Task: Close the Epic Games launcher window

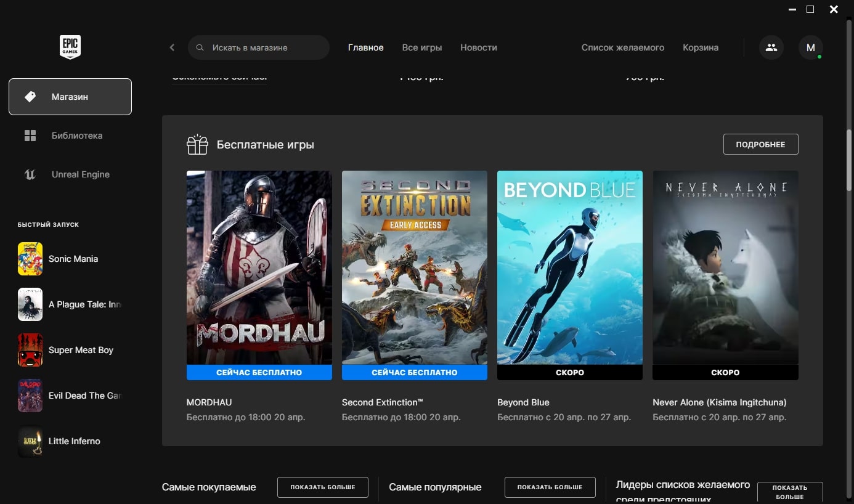Action: (x=834, y=9)
